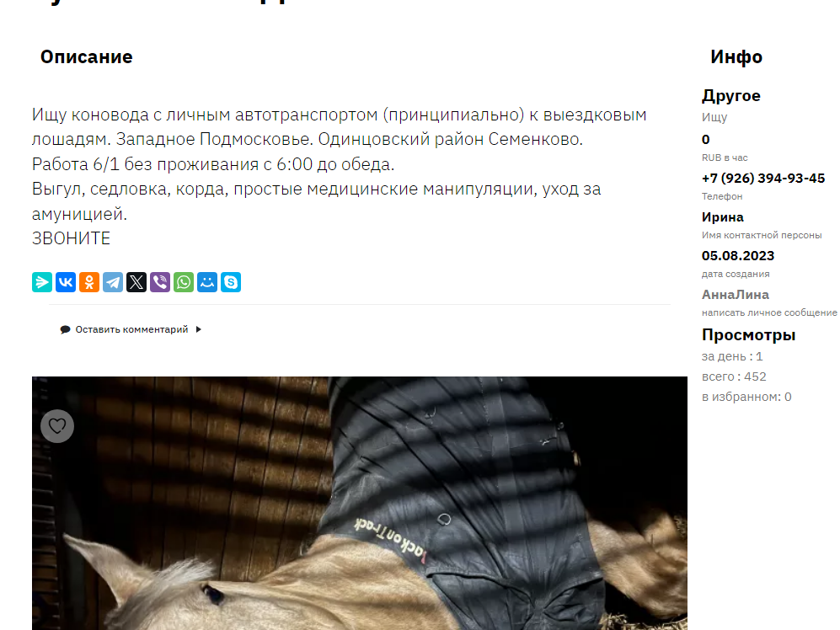The width and height of the screenshot is (840, 630).
Task: Share this ad on VK
Action: click(x=66, y=282)
